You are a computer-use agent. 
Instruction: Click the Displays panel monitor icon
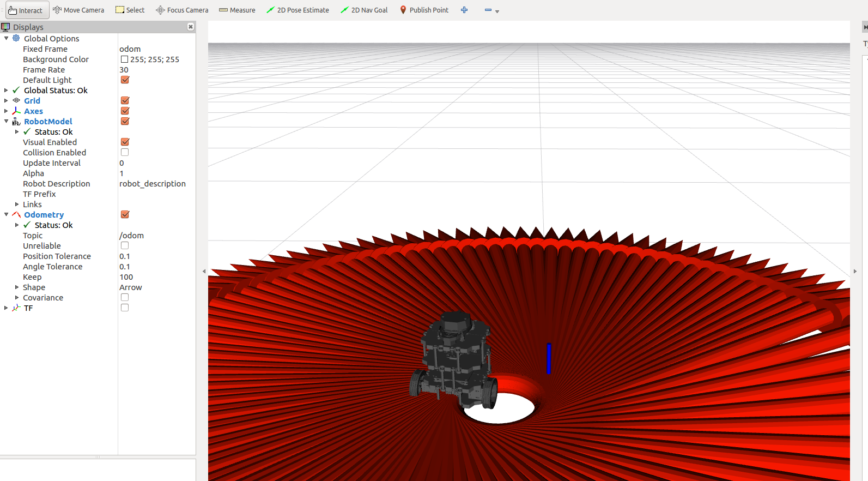tap(5, 27)
